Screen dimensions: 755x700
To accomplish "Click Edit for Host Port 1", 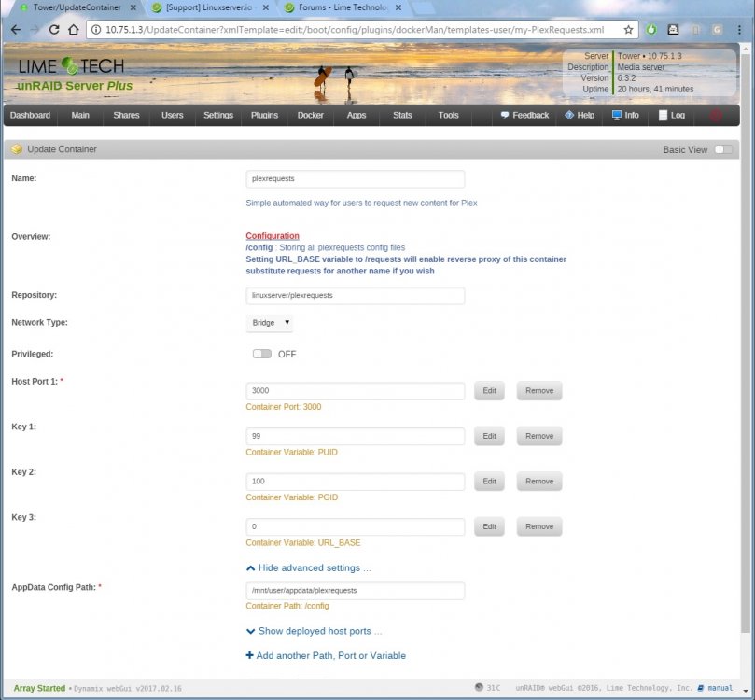I will tap(489, 391).
